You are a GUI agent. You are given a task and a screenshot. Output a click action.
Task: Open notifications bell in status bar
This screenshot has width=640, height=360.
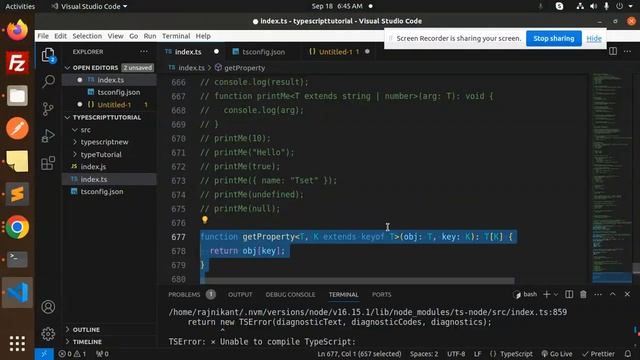click(628, 354)
